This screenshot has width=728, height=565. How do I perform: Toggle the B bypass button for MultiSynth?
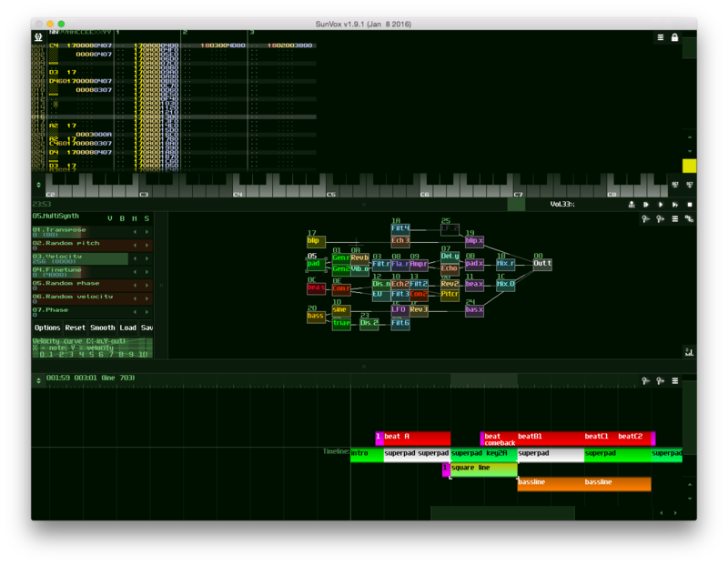122,218
